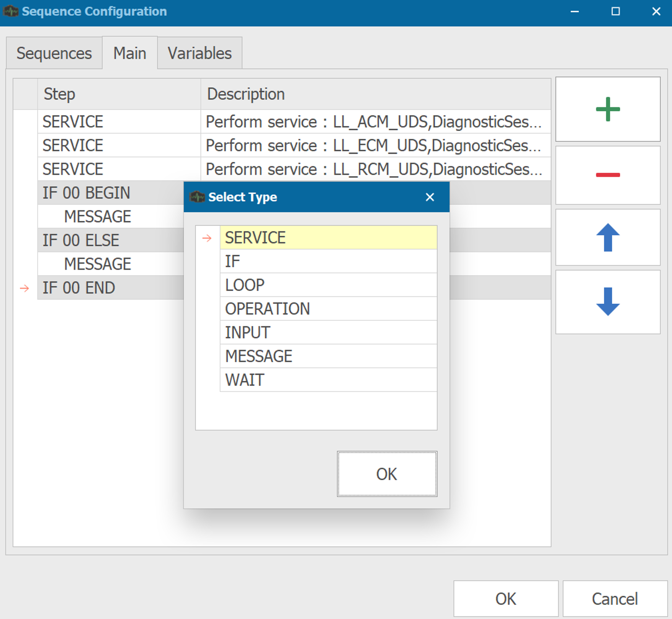Cancel the Sequence Configuration window
The height and width of the screenshot is (619, 672).
pyautogui.click(x=615, y=599)
